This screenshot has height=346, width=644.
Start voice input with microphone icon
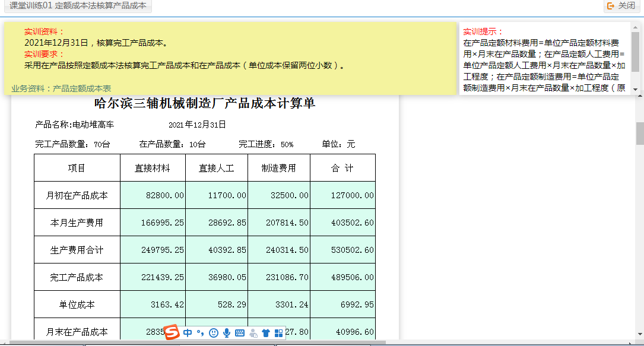pos(227,333)
